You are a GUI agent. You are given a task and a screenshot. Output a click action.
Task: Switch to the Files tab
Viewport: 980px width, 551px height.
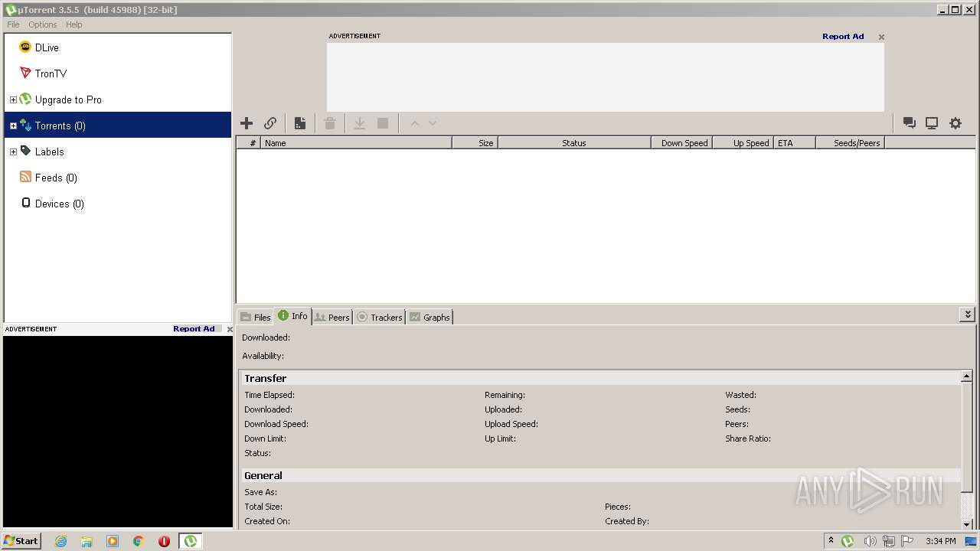[255, 317]
